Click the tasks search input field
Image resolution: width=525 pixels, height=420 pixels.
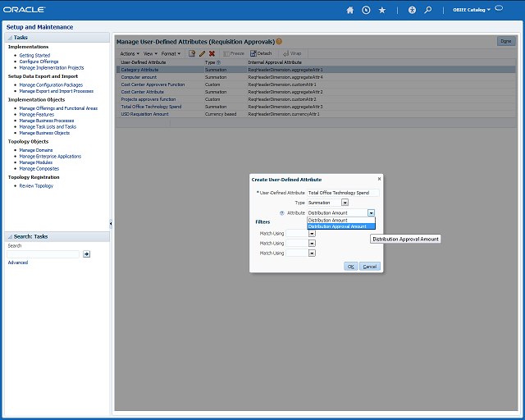[43, 254]
